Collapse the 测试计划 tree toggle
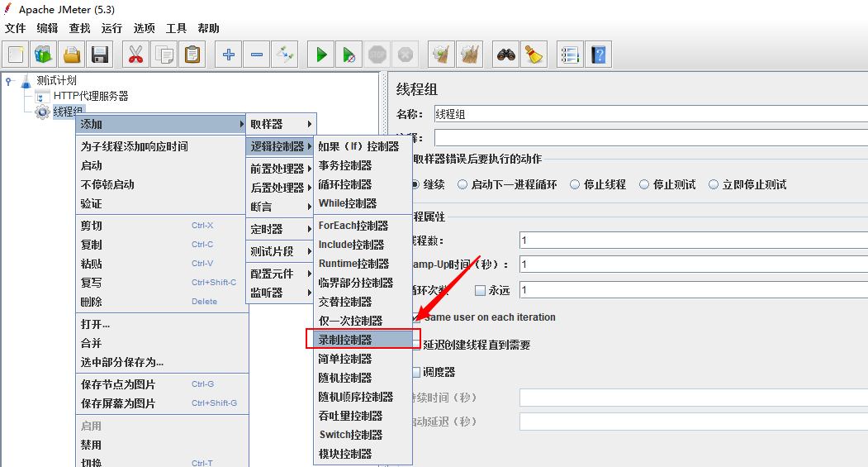The height and width of the screenshot is (467, 868). pyautogui.click(x=8, y=82)
